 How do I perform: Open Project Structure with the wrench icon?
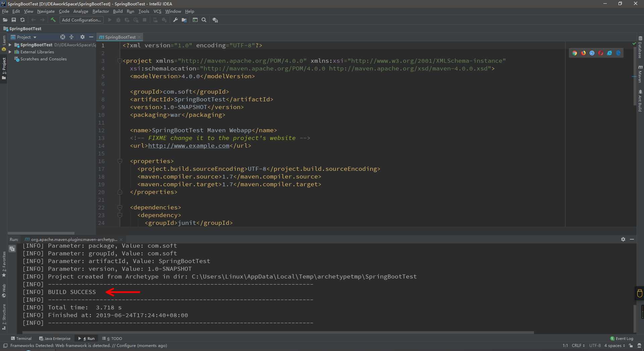175,20
